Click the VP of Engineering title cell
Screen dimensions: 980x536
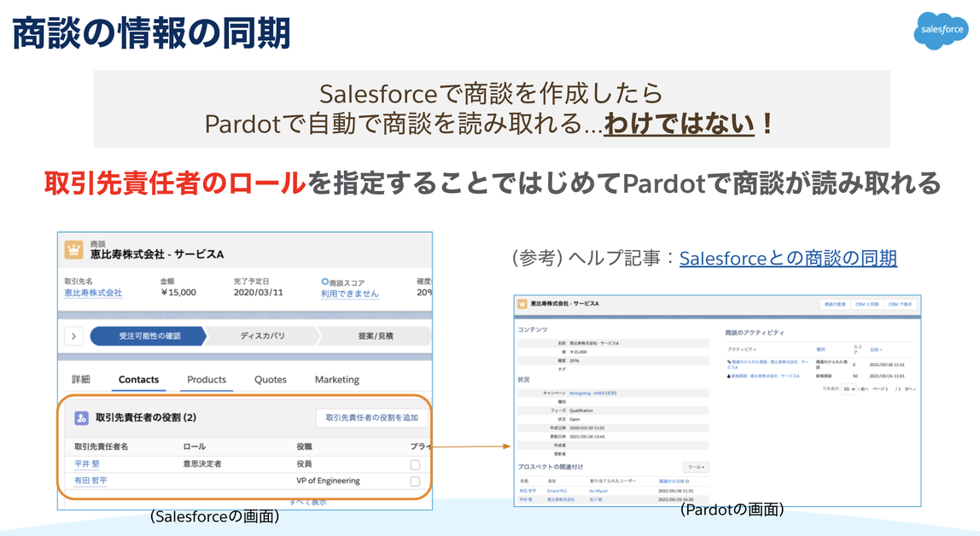[x=328, y=481]
